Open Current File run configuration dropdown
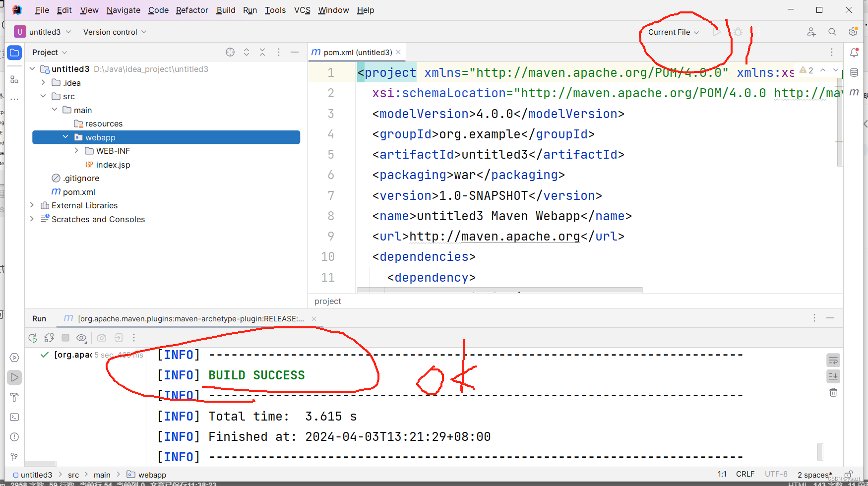868x486 pixels. [x=674, y=32]
